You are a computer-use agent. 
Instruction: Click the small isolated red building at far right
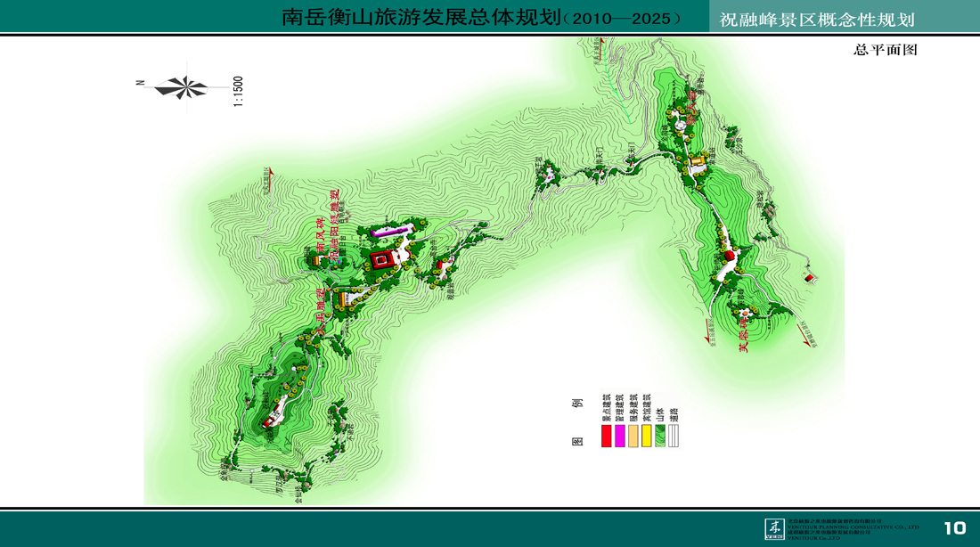pos(809,279)
